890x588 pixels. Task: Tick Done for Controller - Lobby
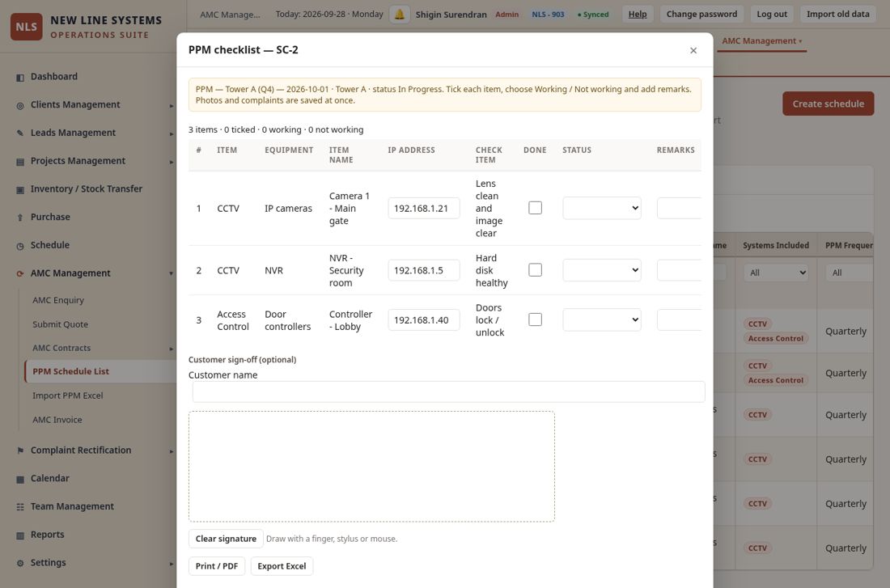(x=536, y=319)
